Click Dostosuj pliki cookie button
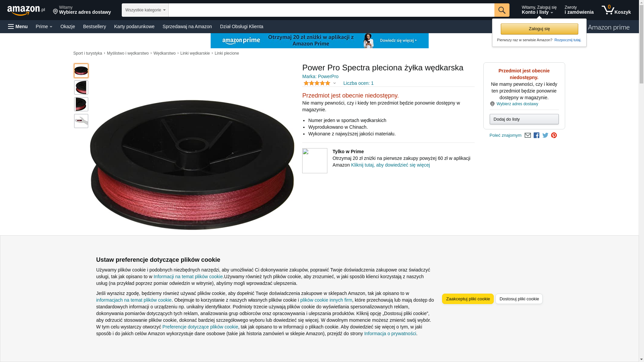The width and height of the screenshot is (644, 362). (519, 299)
